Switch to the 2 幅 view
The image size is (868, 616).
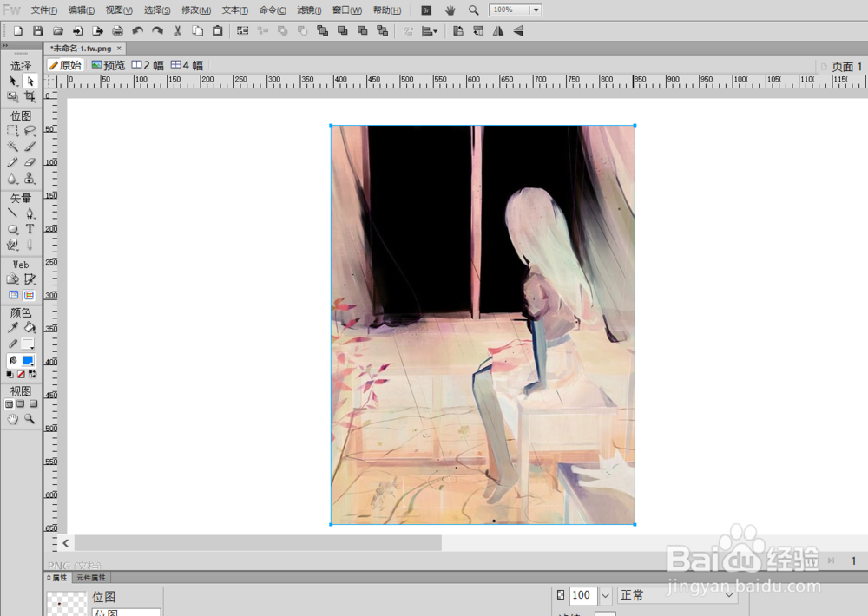[148, 65]
